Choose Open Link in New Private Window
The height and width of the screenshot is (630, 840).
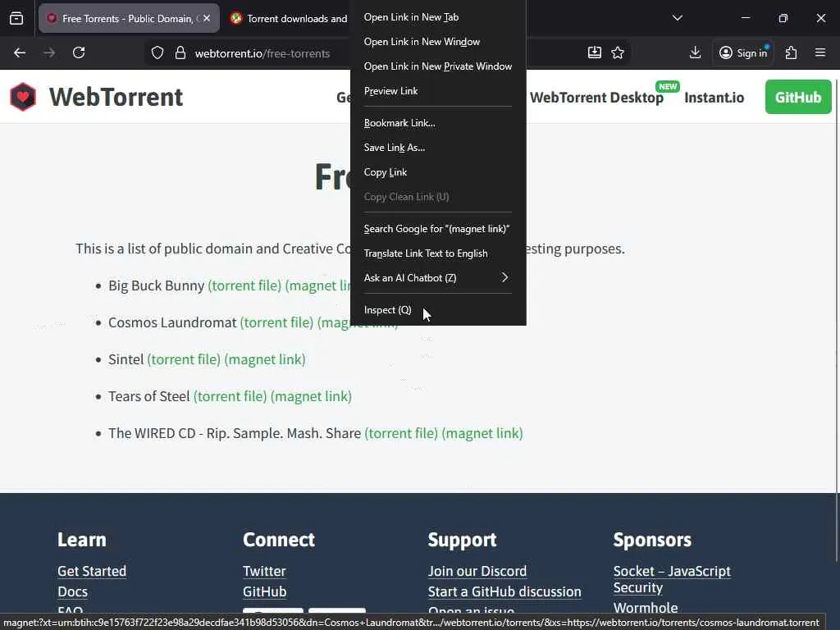(x=438, y=66)
